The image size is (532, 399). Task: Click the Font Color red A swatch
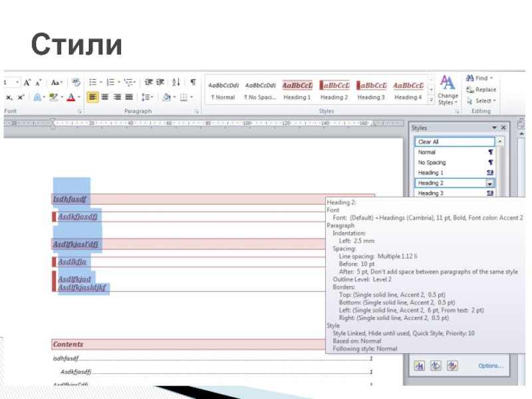(x=70, y=97)
